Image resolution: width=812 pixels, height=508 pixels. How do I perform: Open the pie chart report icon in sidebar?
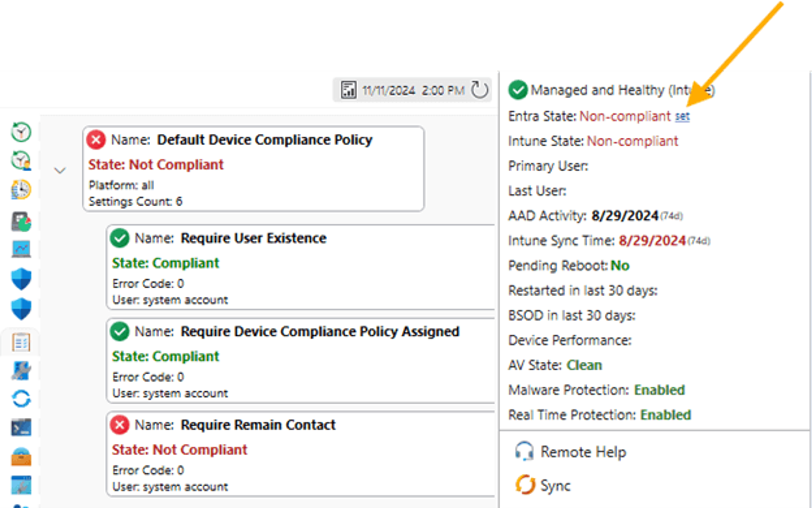pyautogui.click(x=21, y=221)
